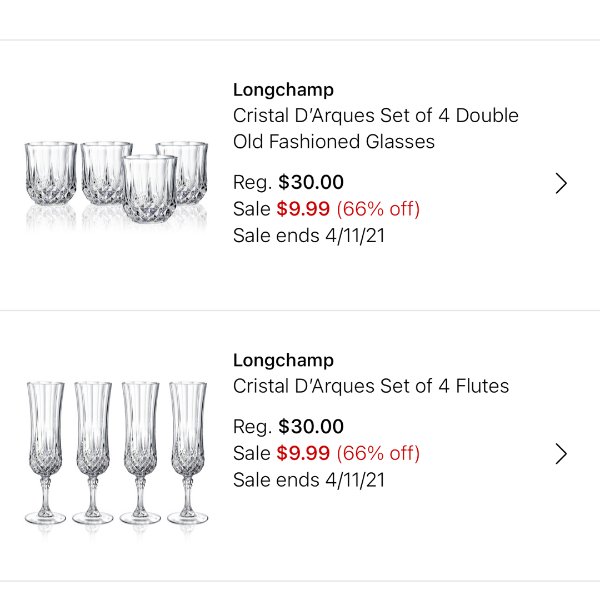Tap the 'Old Fashioned Glasses' second title line
The width and height of the screenshot is (600, 600).
(x=334, y=142)
